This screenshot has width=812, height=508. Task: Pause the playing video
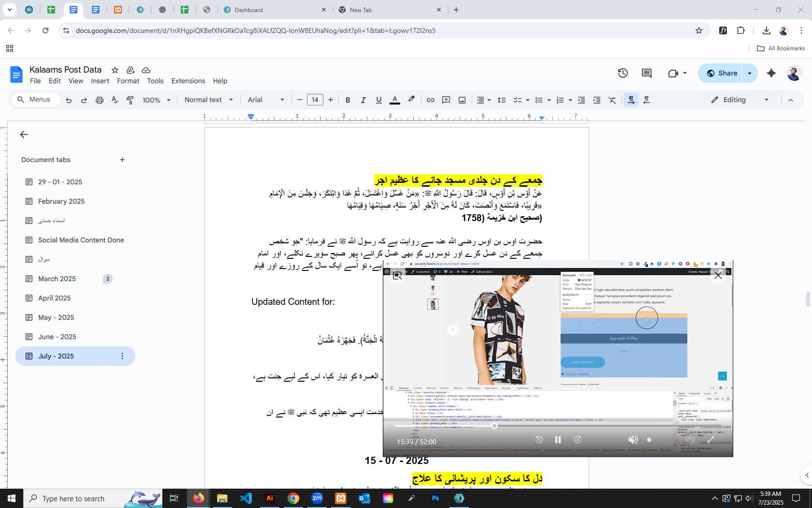click(558, 440)
